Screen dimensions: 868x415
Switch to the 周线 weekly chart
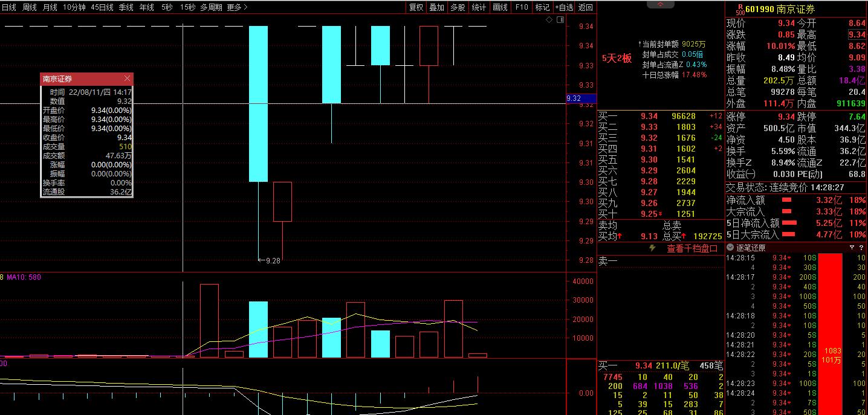point(29,7)
